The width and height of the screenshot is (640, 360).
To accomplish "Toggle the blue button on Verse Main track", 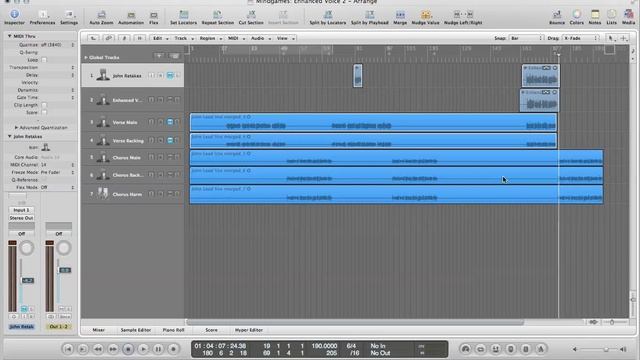I will point(170,122).
